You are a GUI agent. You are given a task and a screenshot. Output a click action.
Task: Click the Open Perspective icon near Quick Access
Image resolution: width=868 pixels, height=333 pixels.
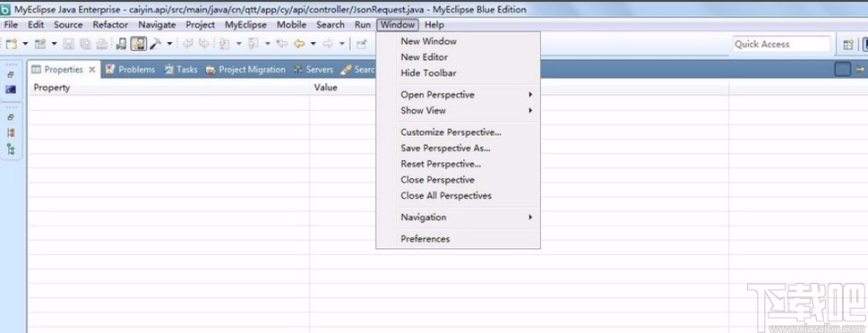tap(848, 45)
